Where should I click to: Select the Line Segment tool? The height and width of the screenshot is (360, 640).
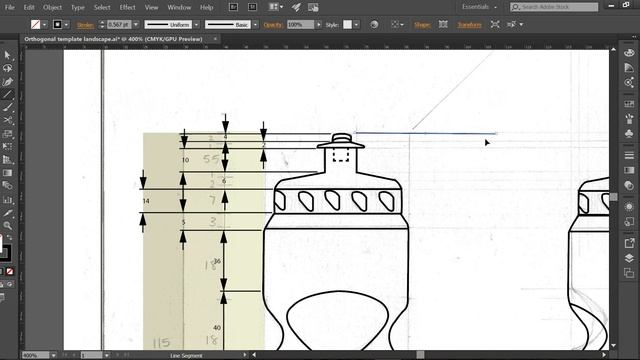[7, 95]
